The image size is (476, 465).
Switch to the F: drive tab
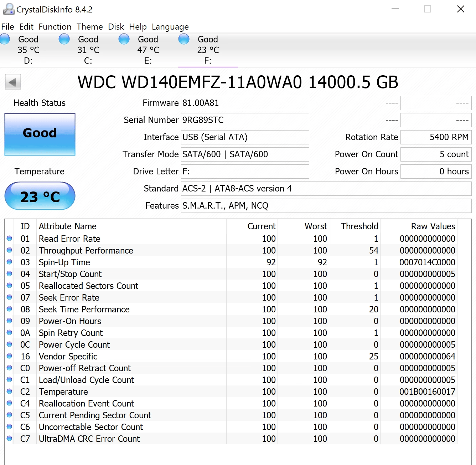208,50
